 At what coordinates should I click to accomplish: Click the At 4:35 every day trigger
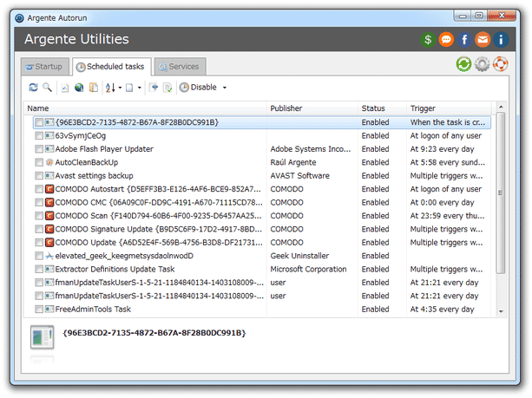(442, 310)
